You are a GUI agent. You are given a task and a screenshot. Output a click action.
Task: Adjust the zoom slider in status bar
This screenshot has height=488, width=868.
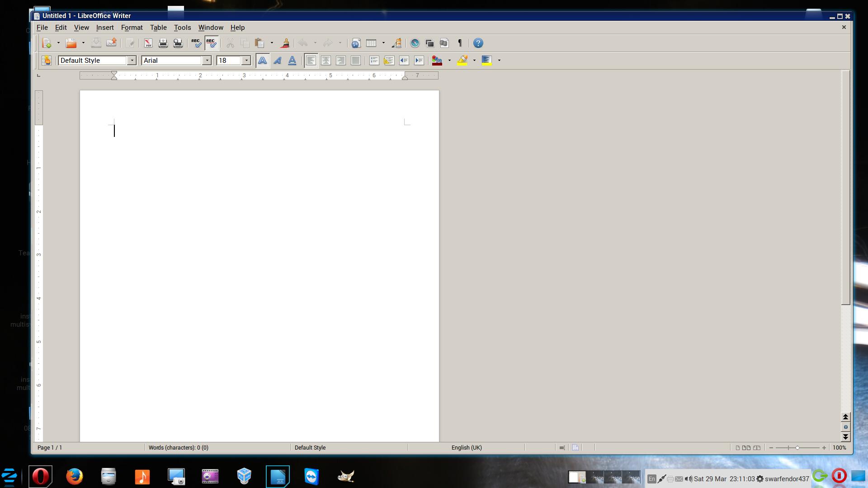coord(797,447)
